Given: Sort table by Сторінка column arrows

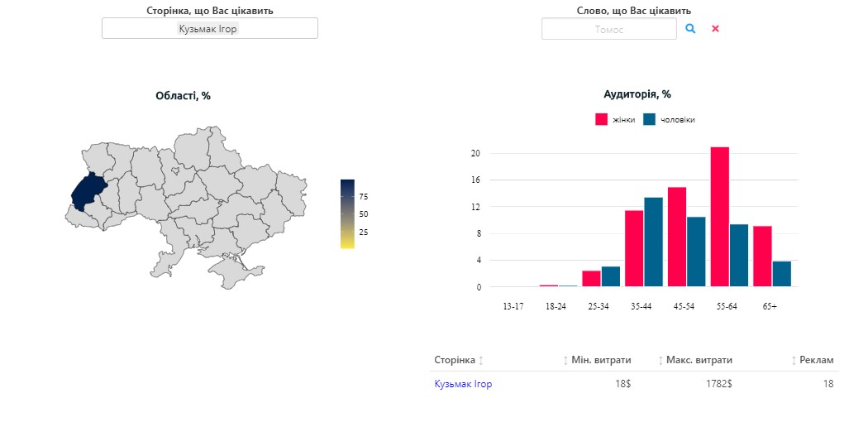Looking at the screenshot, I should [x=481, y=361].
